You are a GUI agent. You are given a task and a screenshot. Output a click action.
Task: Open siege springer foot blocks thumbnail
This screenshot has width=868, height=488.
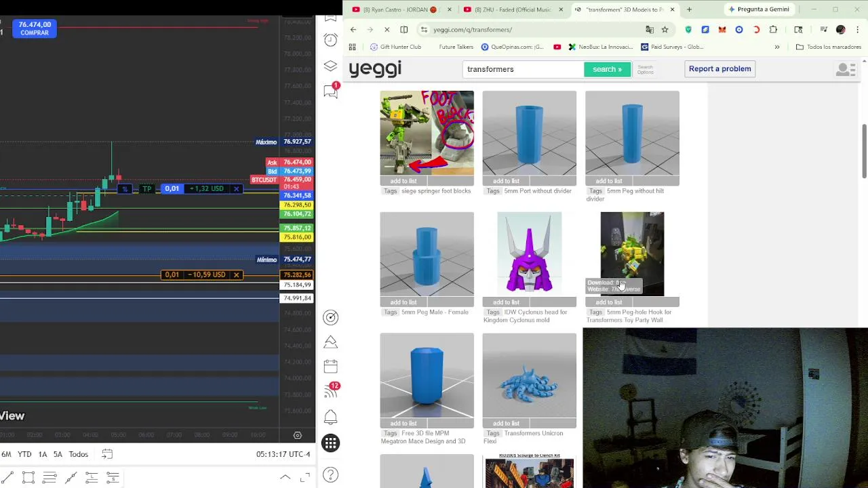click(427, 133)
